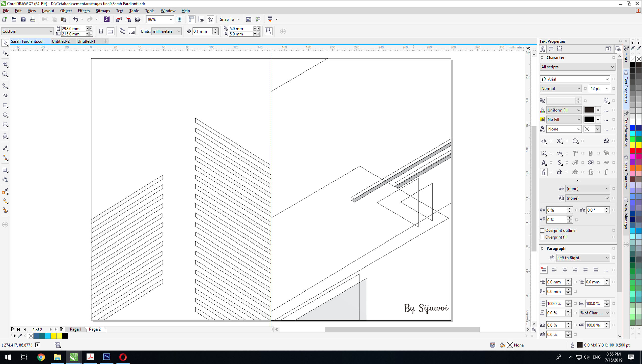Expand the Units millimeters dropdown

coord(178,31)
